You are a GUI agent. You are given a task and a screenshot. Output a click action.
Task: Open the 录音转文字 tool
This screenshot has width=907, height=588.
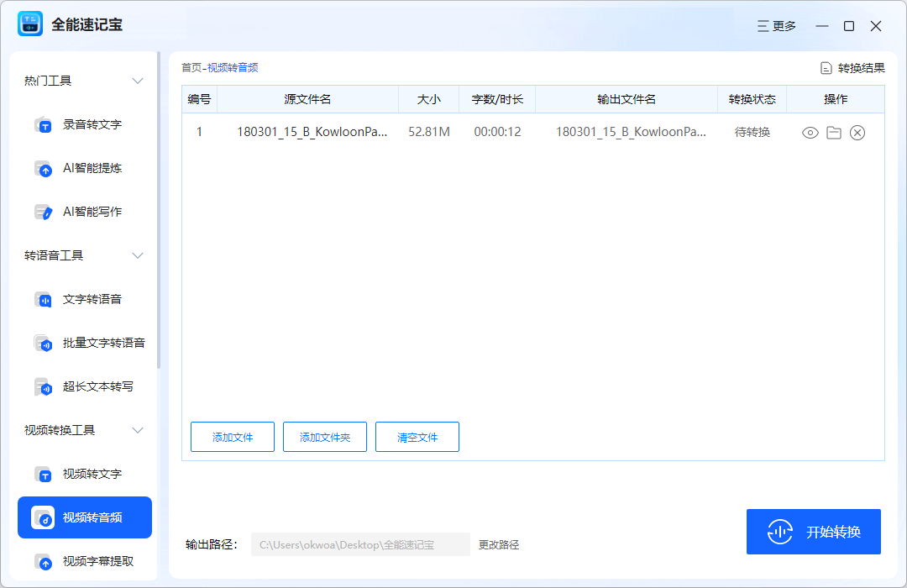coord(92,124)
